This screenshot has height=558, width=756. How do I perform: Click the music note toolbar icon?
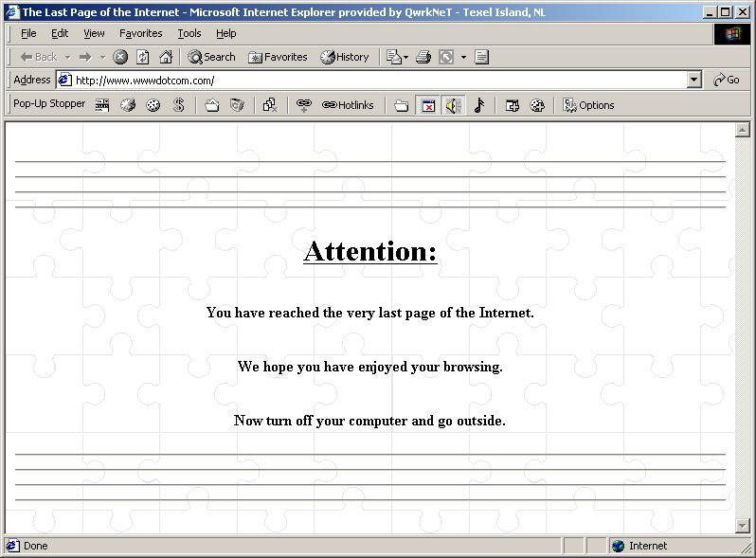[x=478, y=105]
